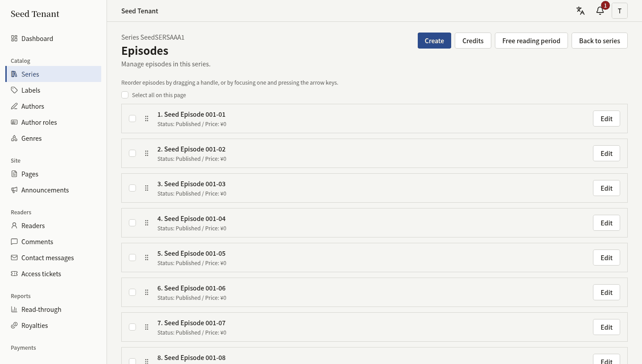Open the Credits button

click(x=473, y=41)
